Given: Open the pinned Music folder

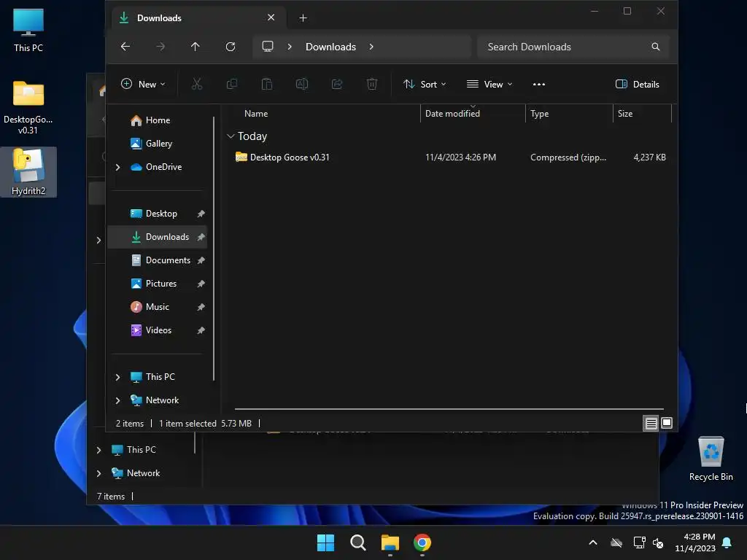Looking at the screenshot, I should (x=158, y=307).
